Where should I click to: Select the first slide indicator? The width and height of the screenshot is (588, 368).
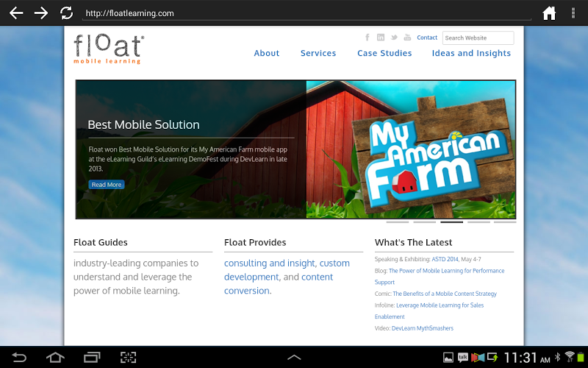click(398, 222)
